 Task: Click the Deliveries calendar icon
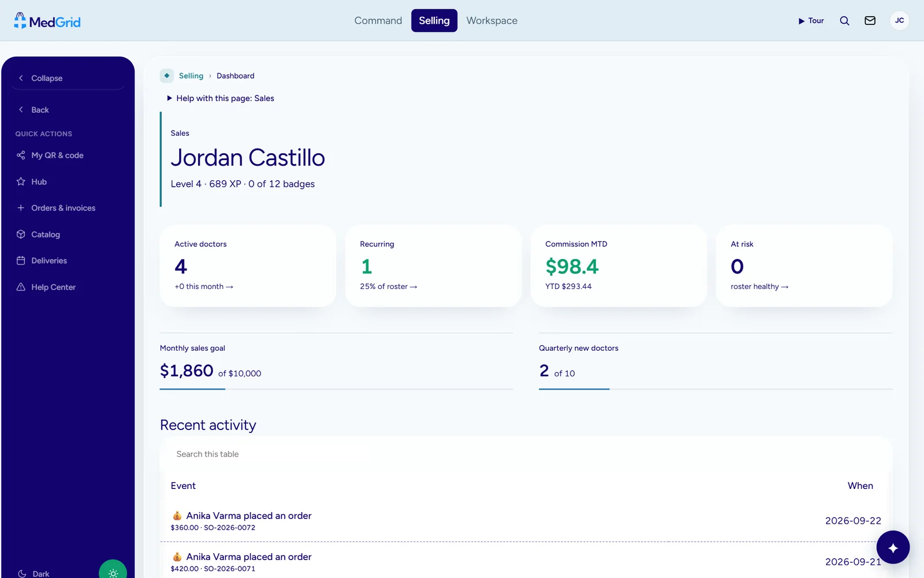coord(21,260)
